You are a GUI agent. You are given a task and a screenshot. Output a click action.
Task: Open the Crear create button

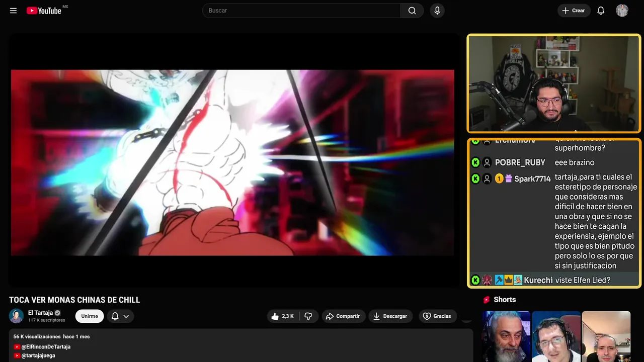[x=574, y=11]
